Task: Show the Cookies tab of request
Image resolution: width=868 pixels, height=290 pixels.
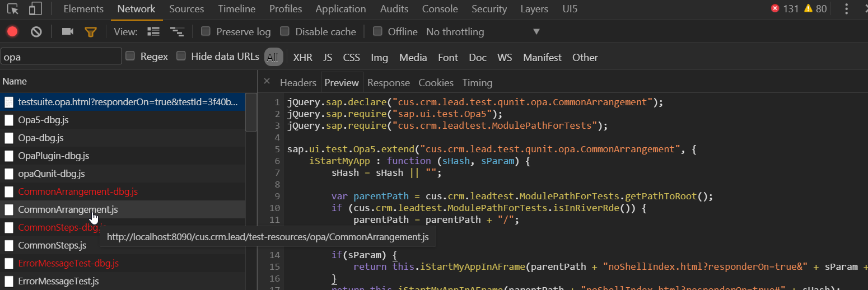Action: tap(436, 82)
